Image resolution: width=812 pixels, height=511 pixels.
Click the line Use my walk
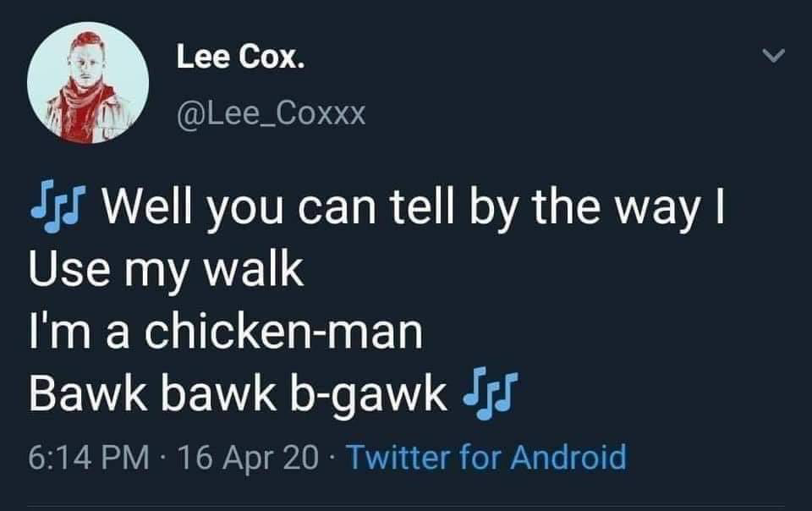click(166, 269)
